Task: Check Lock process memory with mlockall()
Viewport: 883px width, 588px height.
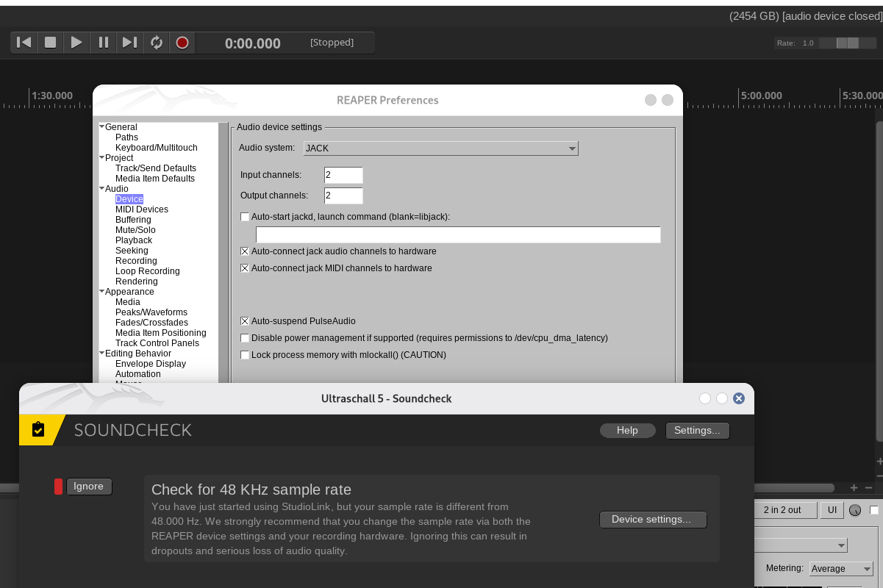Action: click(245, 355)
